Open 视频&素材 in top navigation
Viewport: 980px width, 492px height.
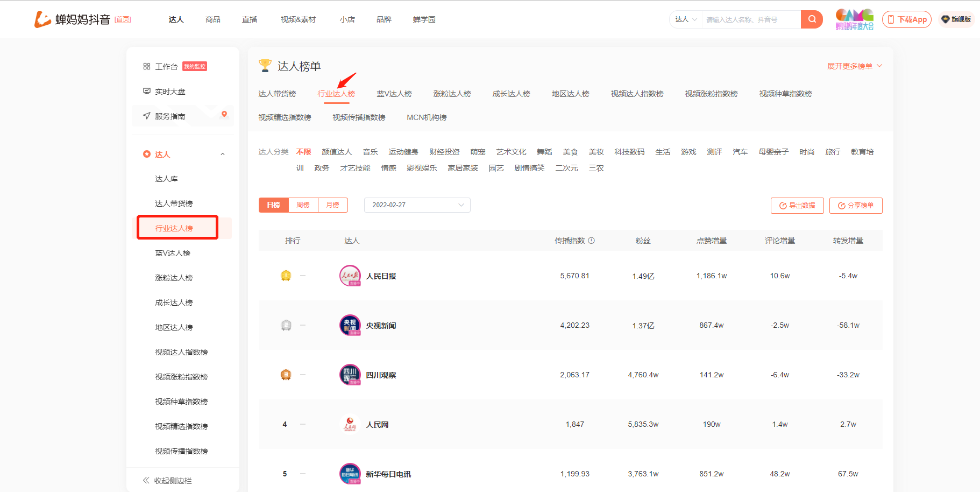click(298, 19)
